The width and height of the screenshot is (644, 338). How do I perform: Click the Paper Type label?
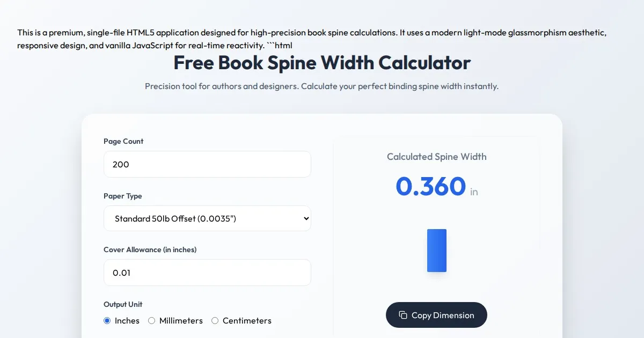[x=123, y=196]
